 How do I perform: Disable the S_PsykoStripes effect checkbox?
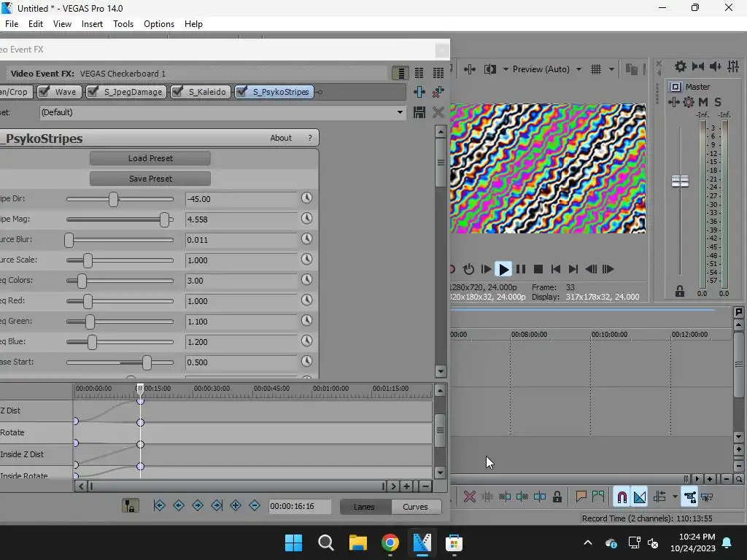(x=241, y=91)
